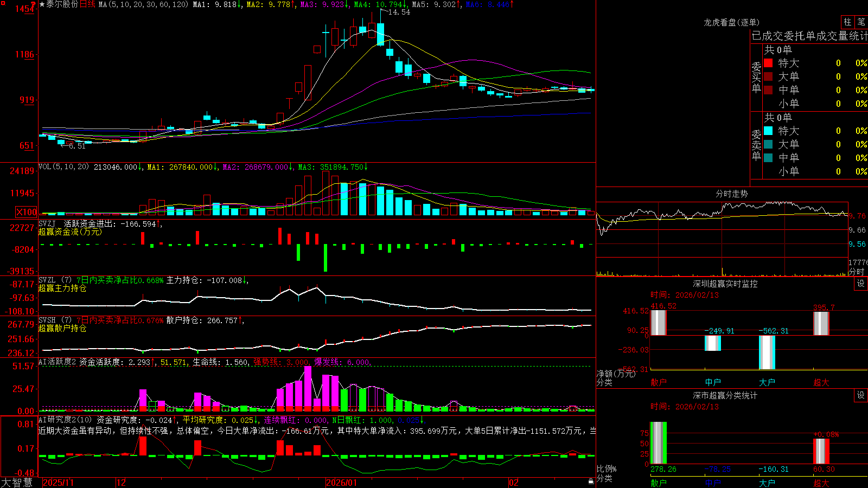The image size is (868, 488).
Task: Click the X100 volume multiplier box
Action: pos(26,213)
